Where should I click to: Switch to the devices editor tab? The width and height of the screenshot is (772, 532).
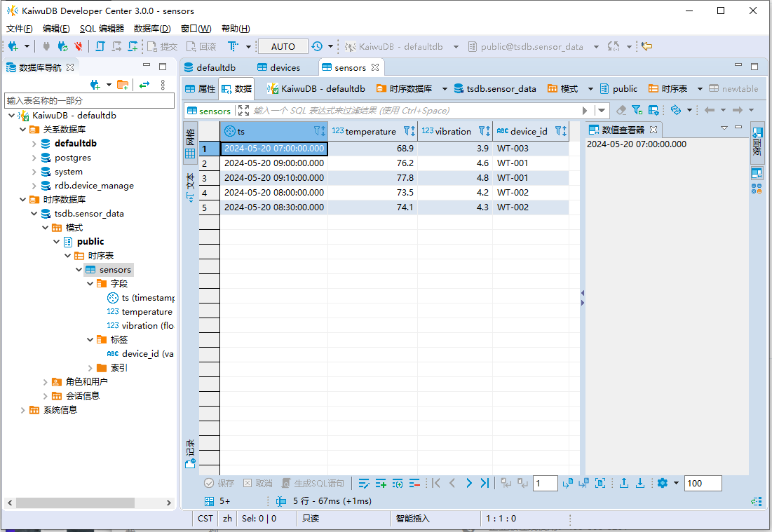coord(278,67)
